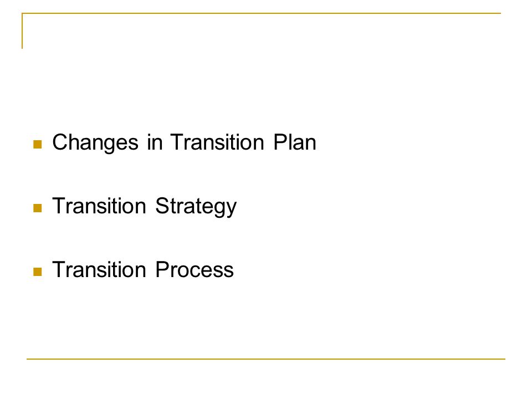Image resolution: width=532 pixels, height=399 pixels.
Task: Click the horizontal gold line at slide top
Action: [x=261, y=13]
